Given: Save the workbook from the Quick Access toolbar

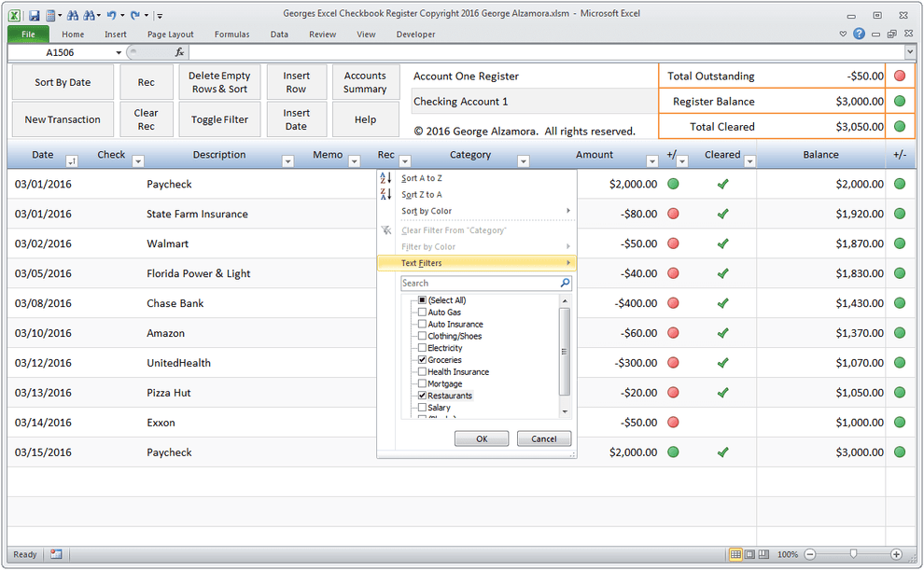Looking at the screenshot, I should click(35, 15).
